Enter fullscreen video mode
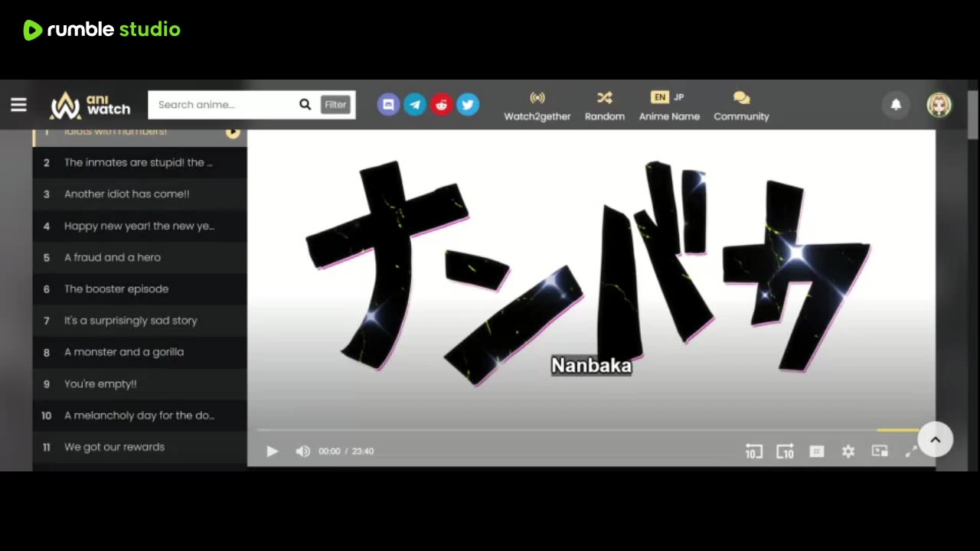The width and height of the screenshot is (980, 551). [911, 452]
